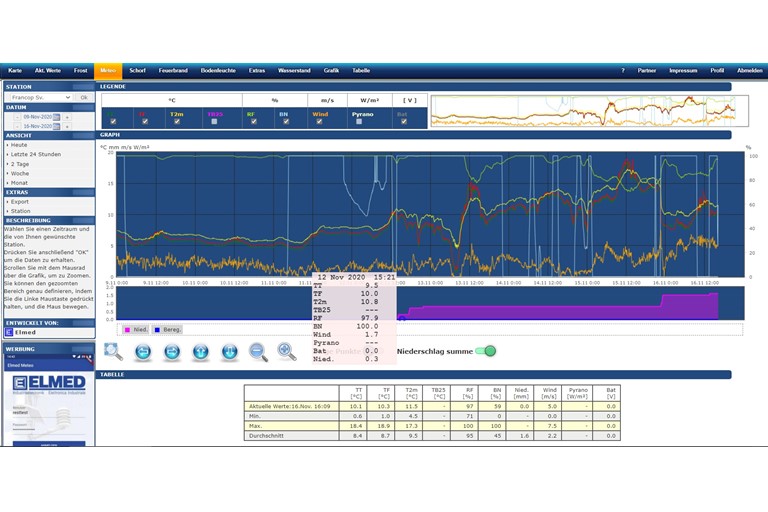Toggle the BN leaf wetness checkbox
768x512 pixels.
(286, 122)
